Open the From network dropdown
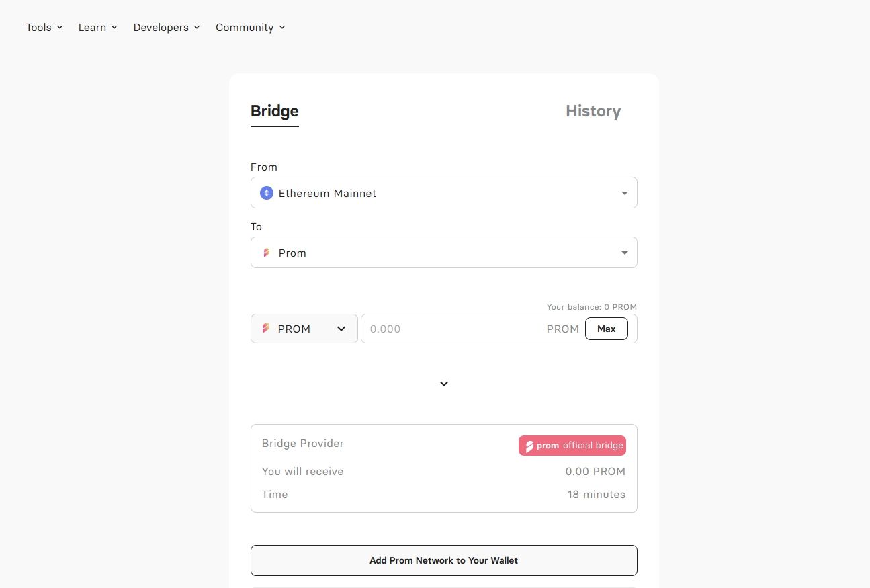The height and width of the screenshot is (588, 870). click(444, 193)
